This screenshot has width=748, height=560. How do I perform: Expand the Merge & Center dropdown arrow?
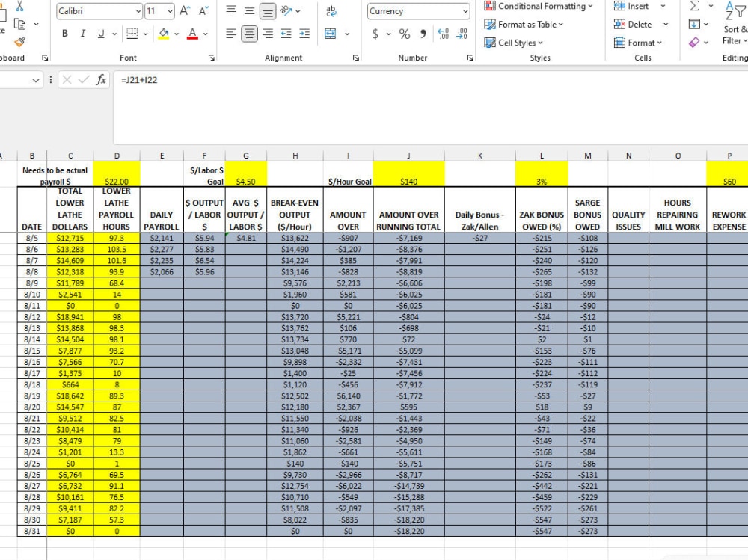pyautogui.click(x=347, y=34)
